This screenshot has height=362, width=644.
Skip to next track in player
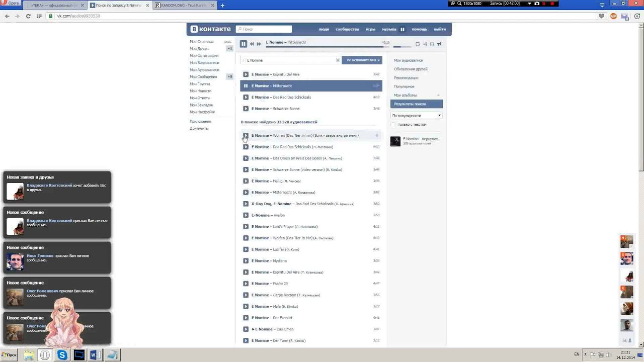click(x=259, y=44)
